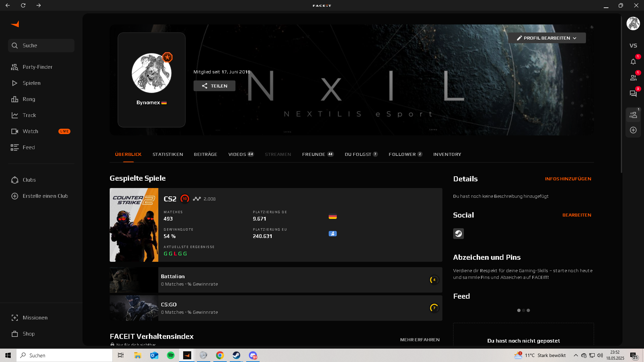Open Spotify from the Windows taskbar
644x362 pixels.
coord(170,355)
